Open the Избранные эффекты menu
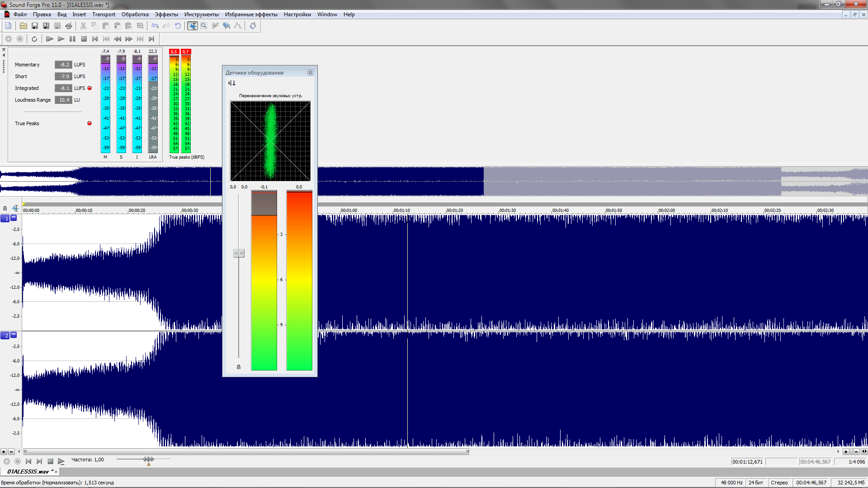Image resolution: width=868 pixels, height=488 pixels. [251, 14]
